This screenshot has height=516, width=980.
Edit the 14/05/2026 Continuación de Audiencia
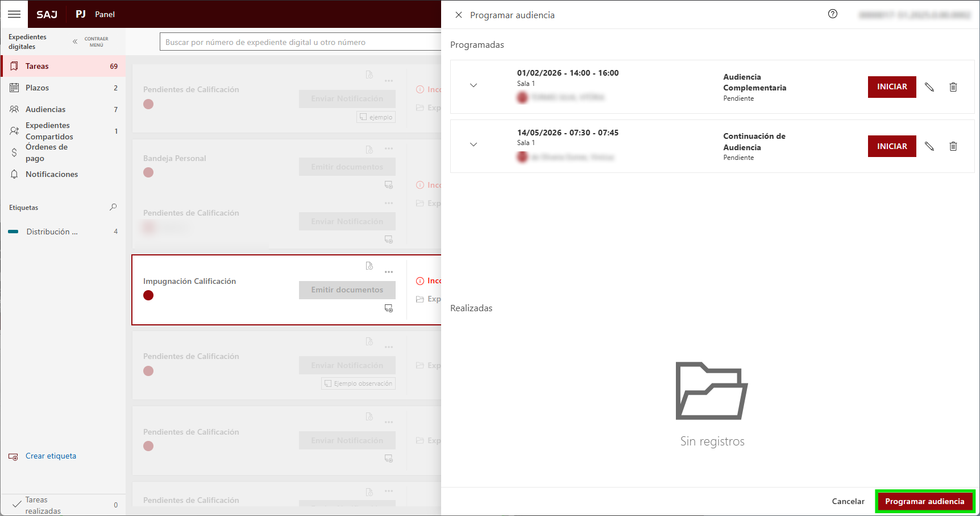point(929,146)
